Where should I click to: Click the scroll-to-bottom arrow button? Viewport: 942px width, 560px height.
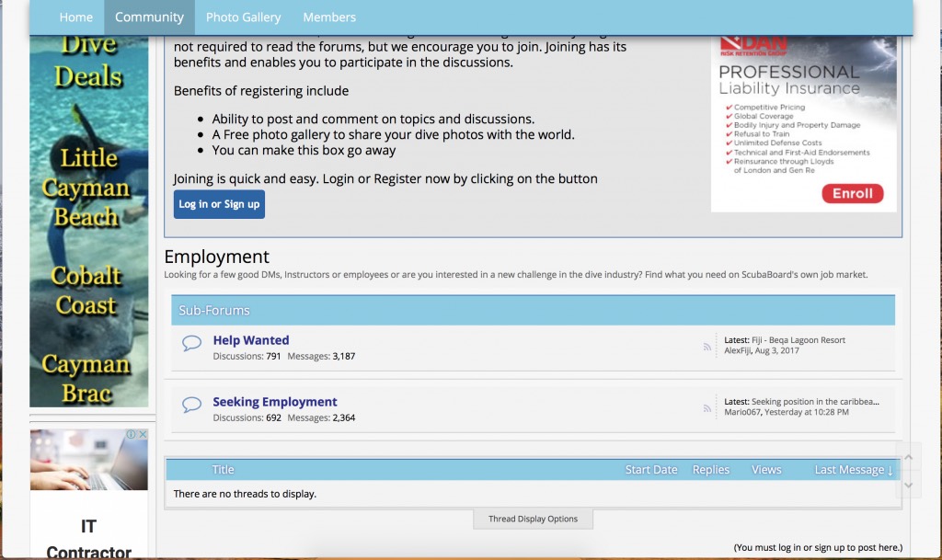(x=908, y=485)
